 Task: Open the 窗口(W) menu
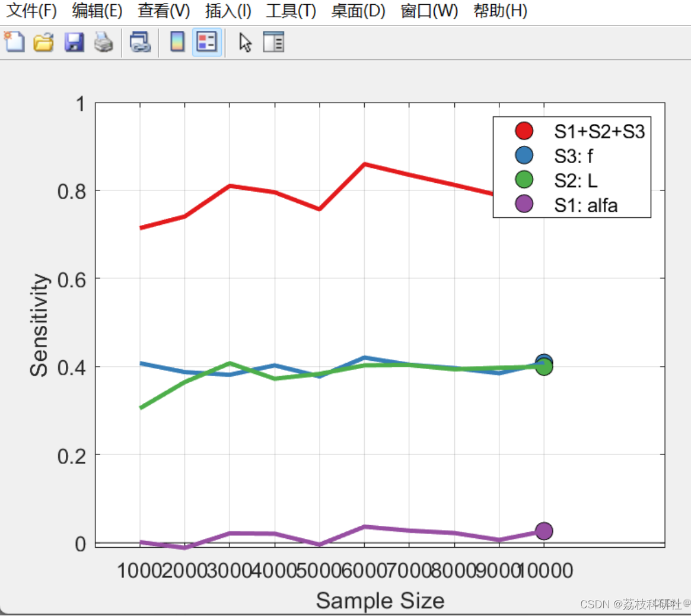429,11
